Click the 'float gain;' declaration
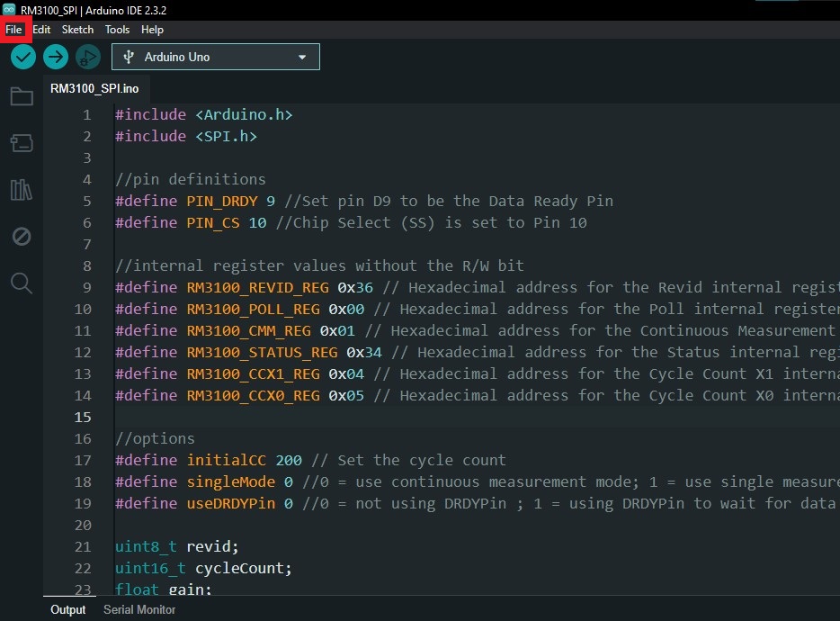The height and width of the screenshot is (621, 840). point(164,589)
